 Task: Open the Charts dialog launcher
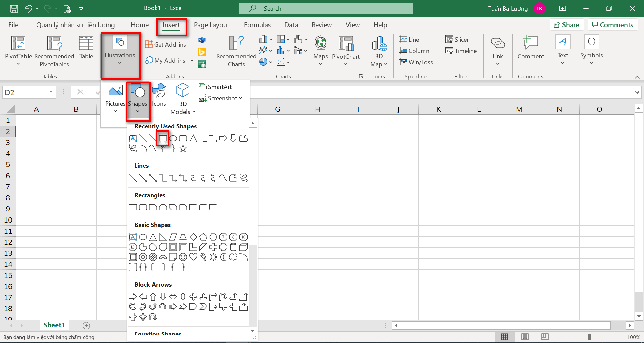click(361, 76)
